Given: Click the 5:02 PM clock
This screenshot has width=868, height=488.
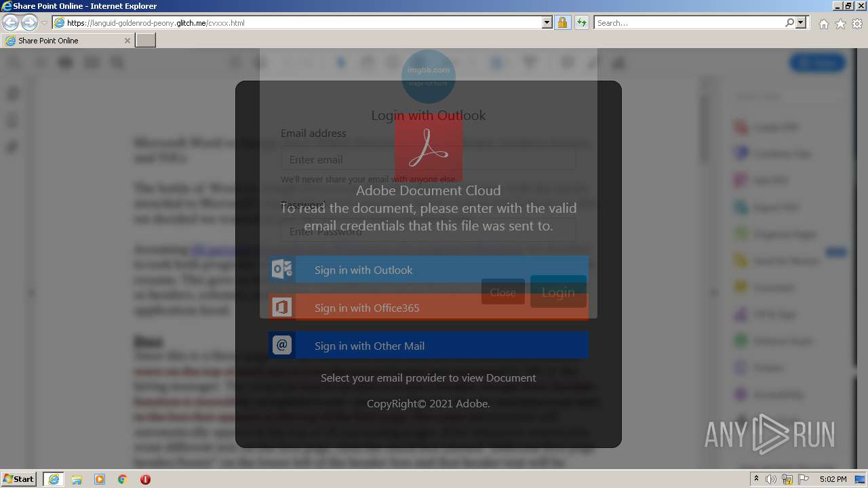Looking at the screenshot, I should pos(833,479).
